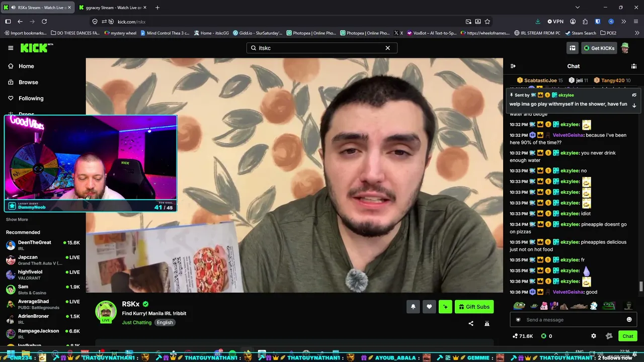644x362 pixels.
Task: Show more toolbar extensions chevron
Action: pyautogui.click(x=623, y=22)
